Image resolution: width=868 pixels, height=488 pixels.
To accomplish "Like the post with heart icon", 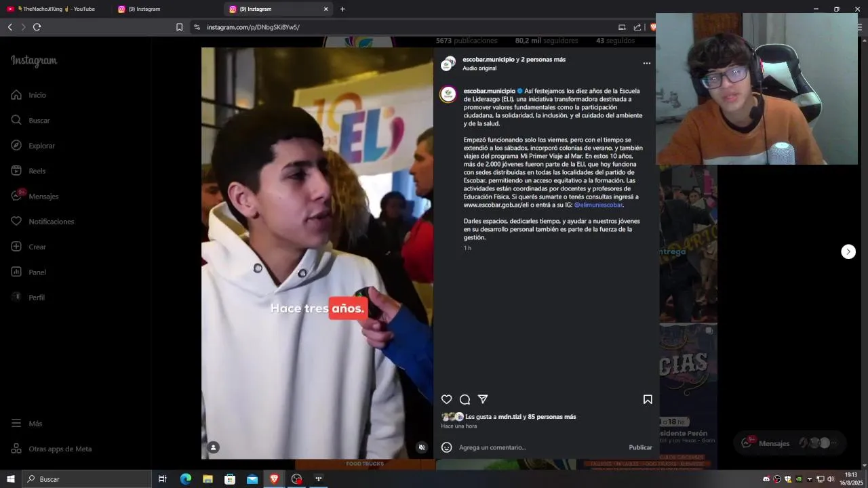I will [x=446, y=399].
